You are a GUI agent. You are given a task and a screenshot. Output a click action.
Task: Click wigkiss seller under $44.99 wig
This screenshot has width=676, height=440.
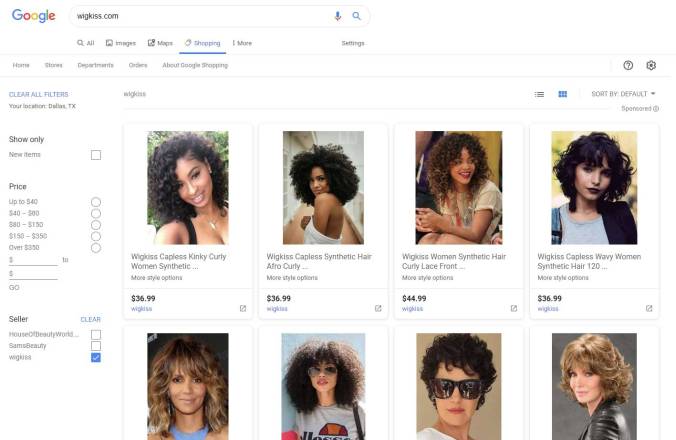click(412, 309)
